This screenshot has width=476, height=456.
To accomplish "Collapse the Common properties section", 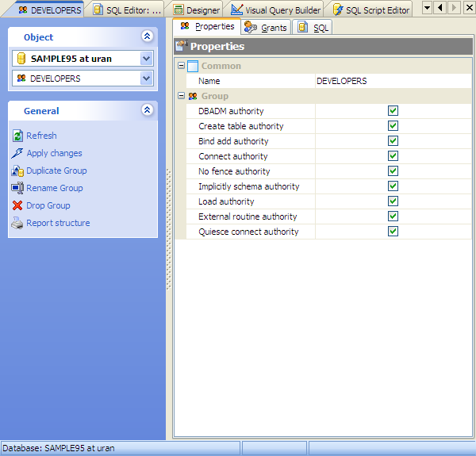I will [181, 66].
